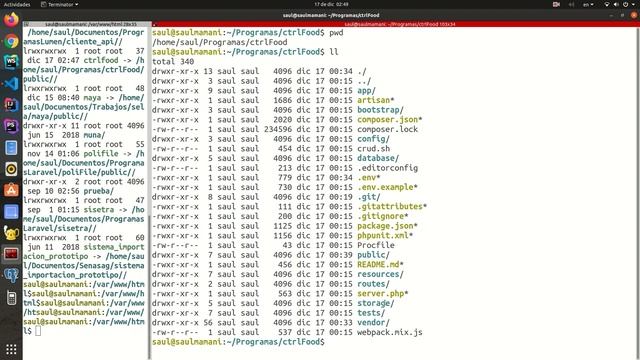Click the power icon in top bar
The height and width of the screenshot is (360, 640).
point(625,4)
